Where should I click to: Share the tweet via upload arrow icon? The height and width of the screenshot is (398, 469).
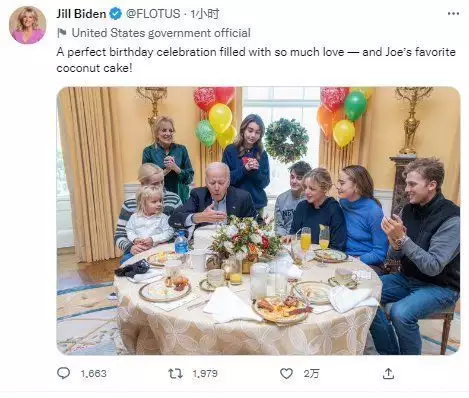[x=388, y=373]
